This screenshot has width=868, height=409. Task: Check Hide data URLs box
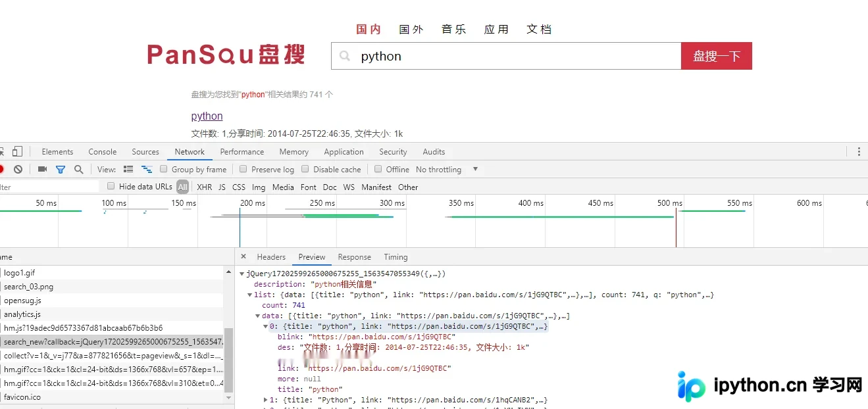point(111,186)
